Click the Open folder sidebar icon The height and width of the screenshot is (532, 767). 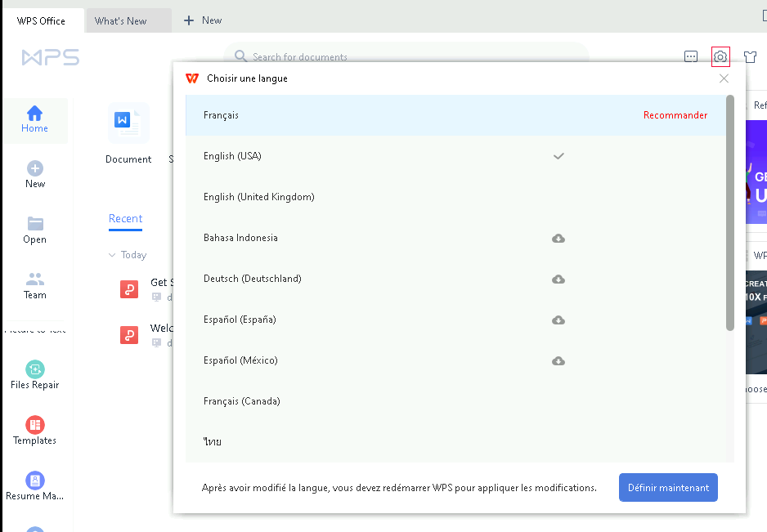34,224
